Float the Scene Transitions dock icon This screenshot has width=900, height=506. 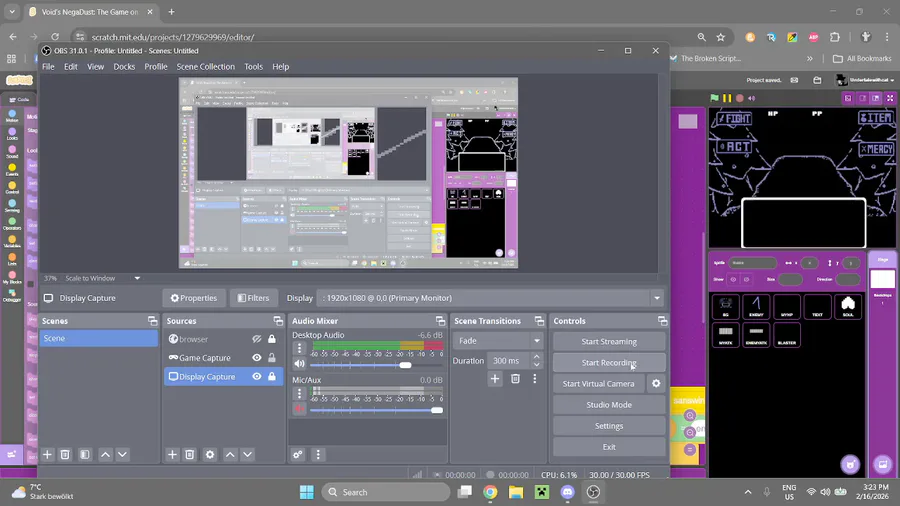[539, 321]
